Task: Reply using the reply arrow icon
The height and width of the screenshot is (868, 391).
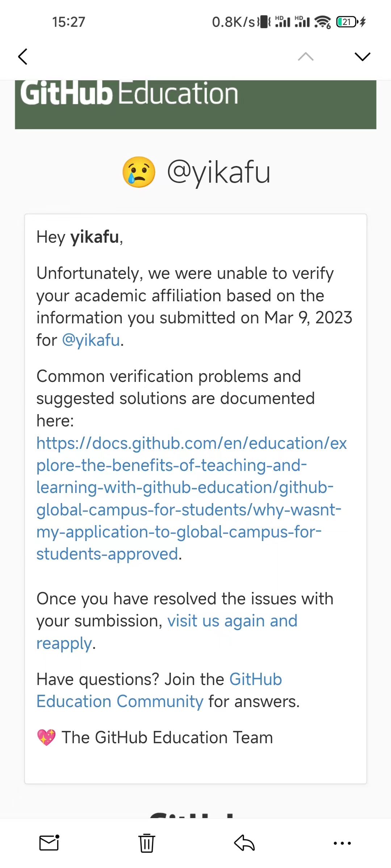Action: coord(244,843)
